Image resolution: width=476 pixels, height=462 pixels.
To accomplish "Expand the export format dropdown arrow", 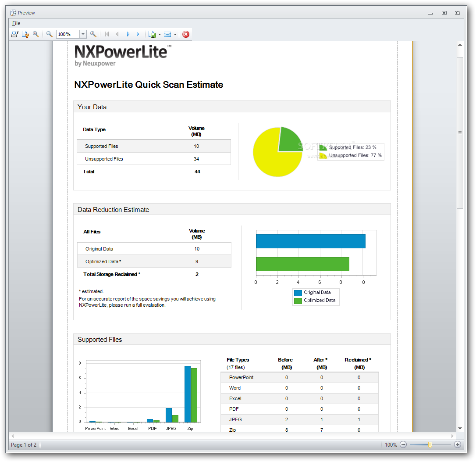I will 160,35.
